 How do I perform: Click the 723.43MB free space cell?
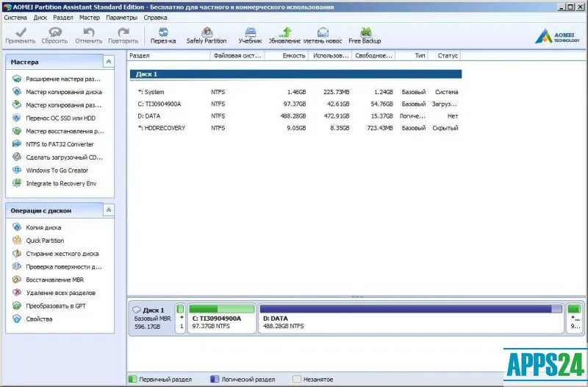380,128
